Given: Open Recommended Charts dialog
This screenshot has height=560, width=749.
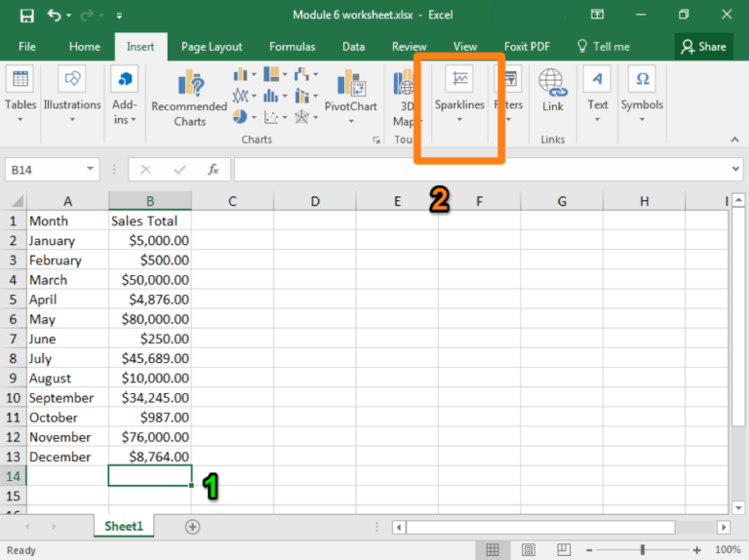Looking at the screenshot, I should pos(189,98).
